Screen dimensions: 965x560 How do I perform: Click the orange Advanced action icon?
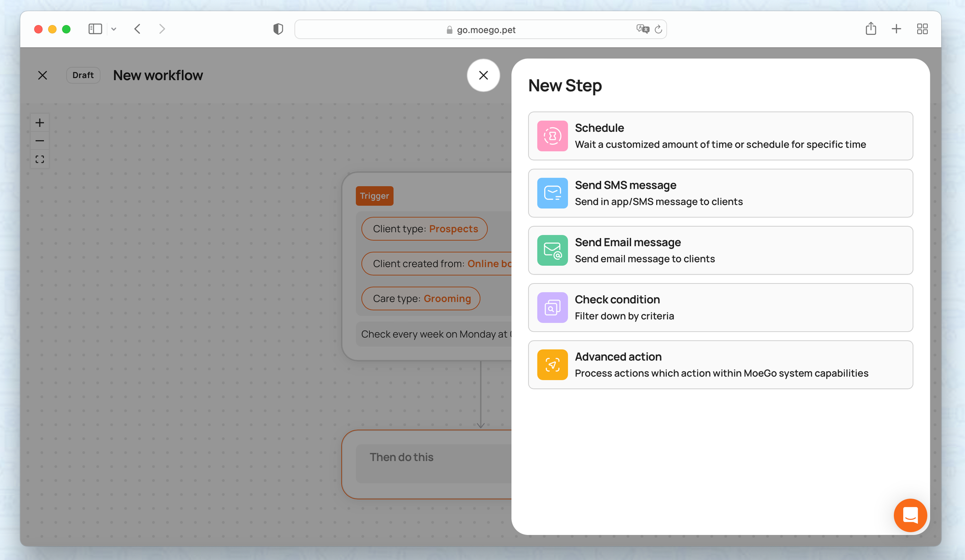[552, 365]
